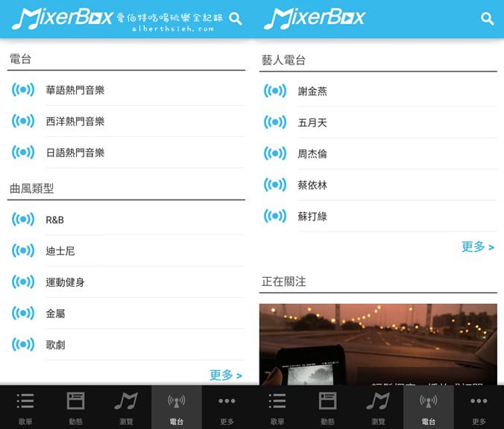Play the 西洋熱門音樂 station

(x=126, y=121)
